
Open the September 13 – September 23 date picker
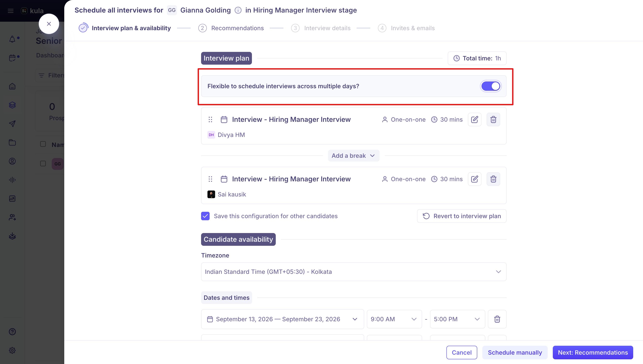[x=283, y=319]
